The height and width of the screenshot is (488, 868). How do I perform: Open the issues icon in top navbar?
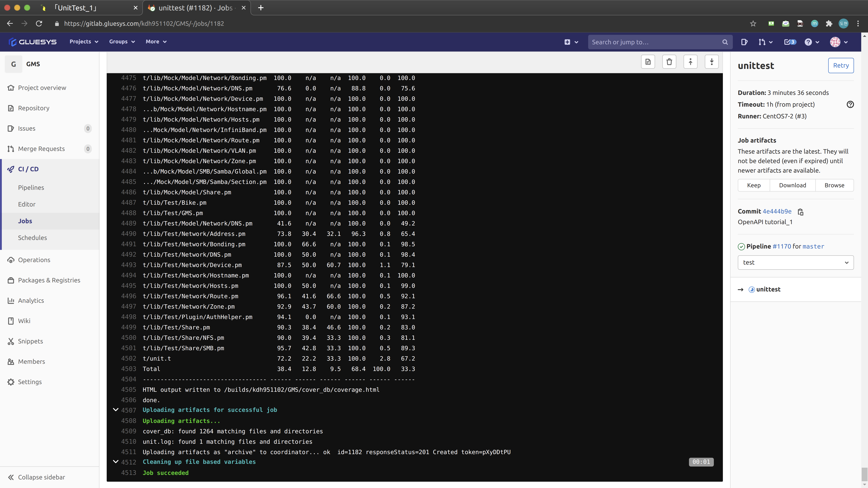744,42
